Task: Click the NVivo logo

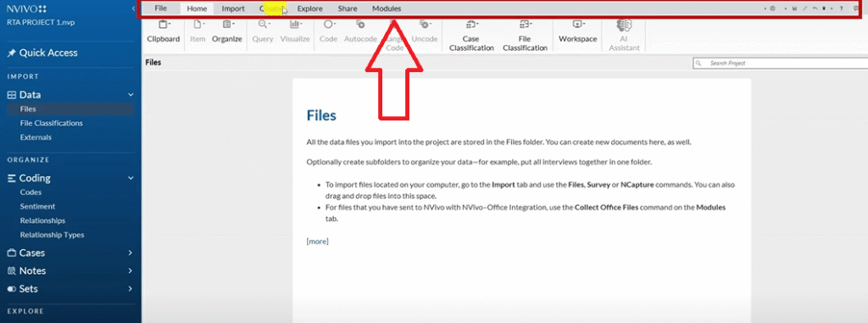Action: coord(26,8)
